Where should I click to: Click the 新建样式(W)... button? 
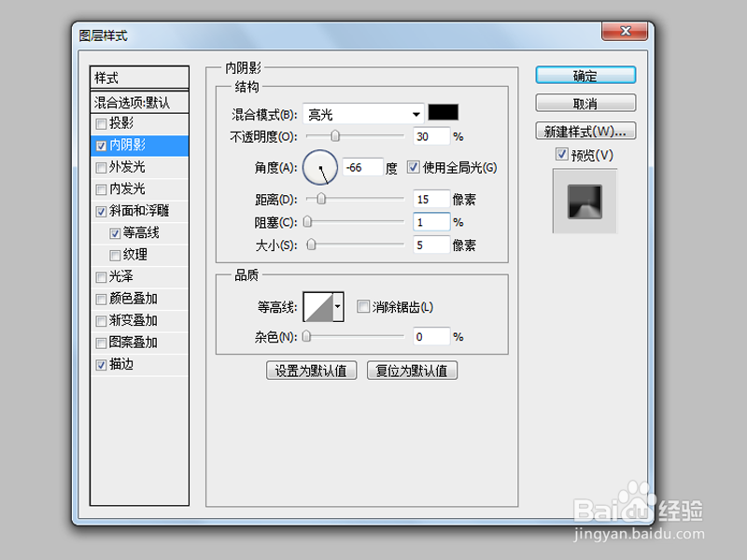(x=585, y=131)
